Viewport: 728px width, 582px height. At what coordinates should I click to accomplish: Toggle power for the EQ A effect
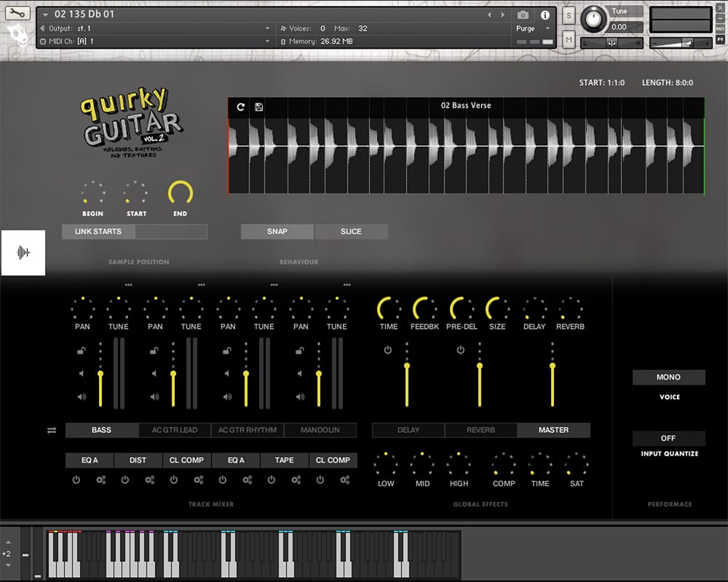[x=76, y=480]
